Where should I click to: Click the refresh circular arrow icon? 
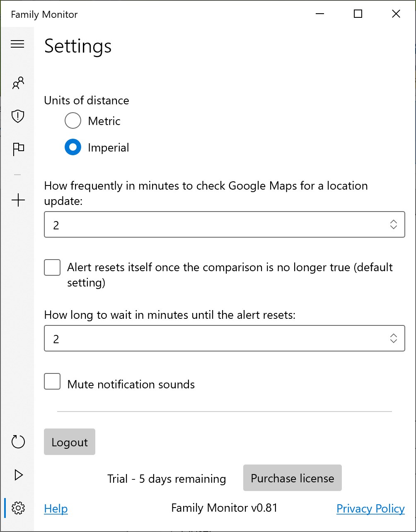18,442
